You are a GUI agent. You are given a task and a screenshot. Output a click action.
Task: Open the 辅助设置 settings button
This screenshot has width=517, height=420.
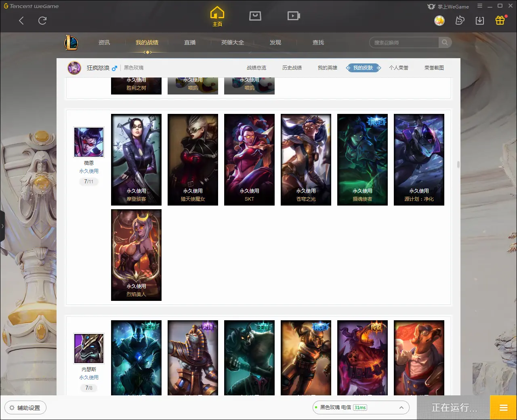click(x=25, y=408)
